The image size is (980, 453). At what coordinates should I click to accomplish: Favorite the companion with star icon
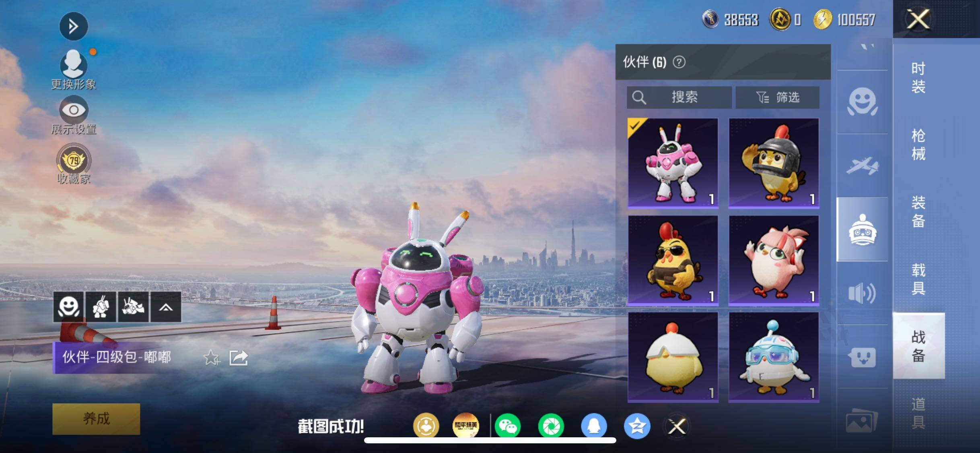pos(211,358)
